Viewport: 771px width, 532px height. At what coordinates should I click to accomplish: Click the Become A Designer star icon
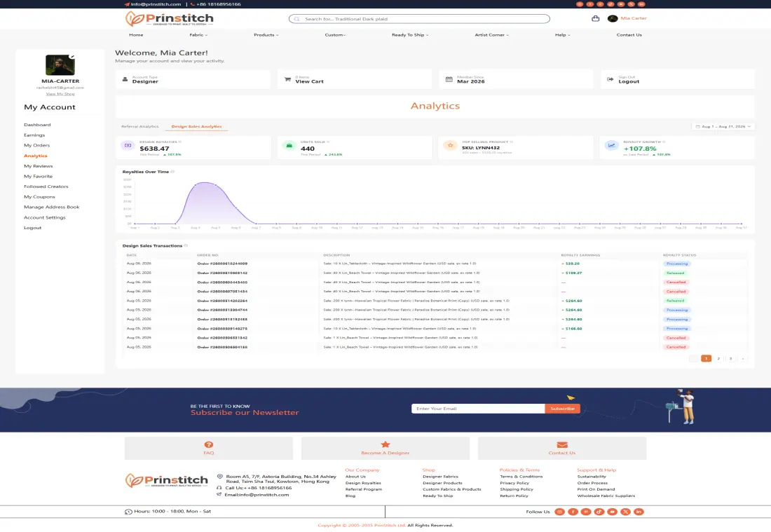385,444
